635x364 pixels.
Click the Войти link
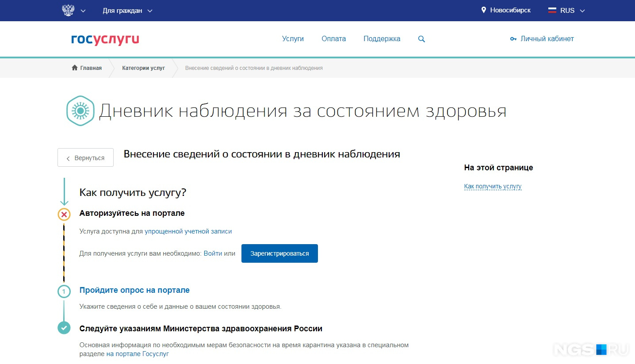coord(213,253)
